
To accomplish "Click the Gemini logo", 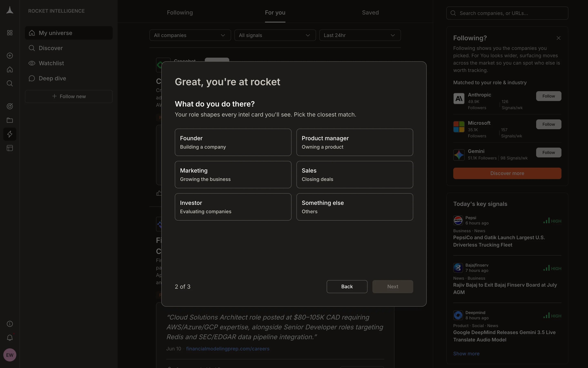I will [x=459, y=155].
